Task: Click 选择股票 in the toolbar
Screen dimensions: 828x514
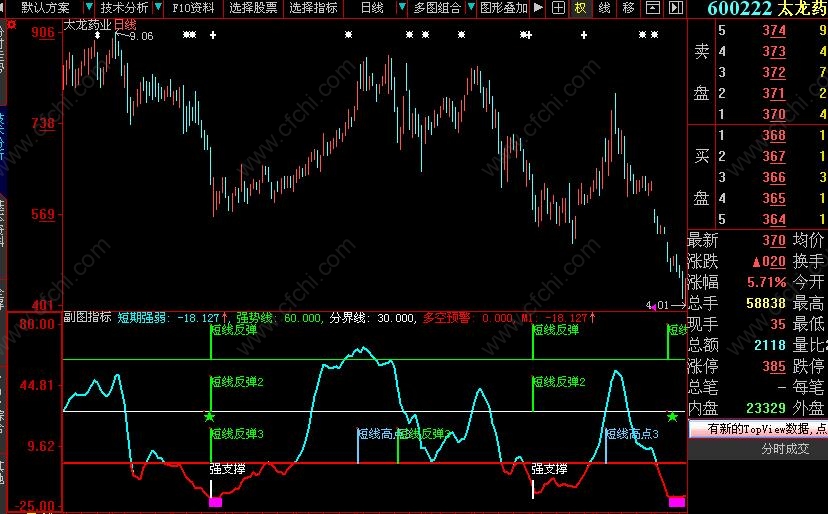Action: click(x=253, y=8)
